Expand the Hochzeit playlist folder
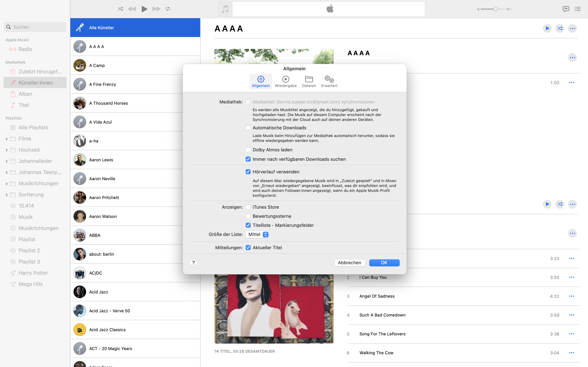 [x=6, y=150]
